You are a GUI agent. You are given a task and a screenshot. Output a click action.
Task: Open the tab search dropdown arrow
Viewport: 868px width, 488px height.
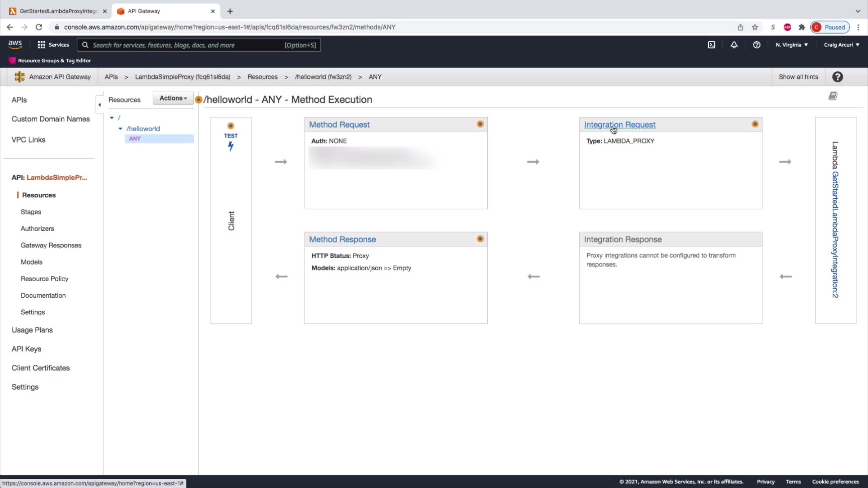(x=857, y=11)
